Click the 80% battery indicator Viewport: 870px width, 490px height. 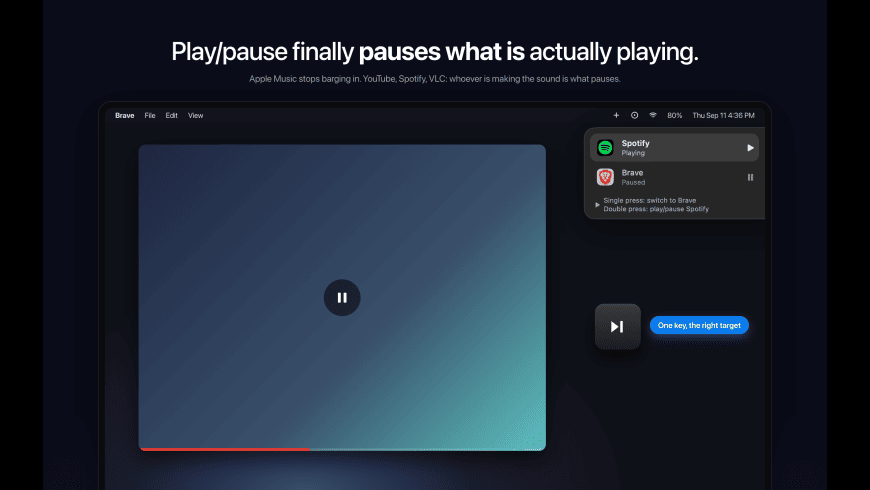coord(675,115)
